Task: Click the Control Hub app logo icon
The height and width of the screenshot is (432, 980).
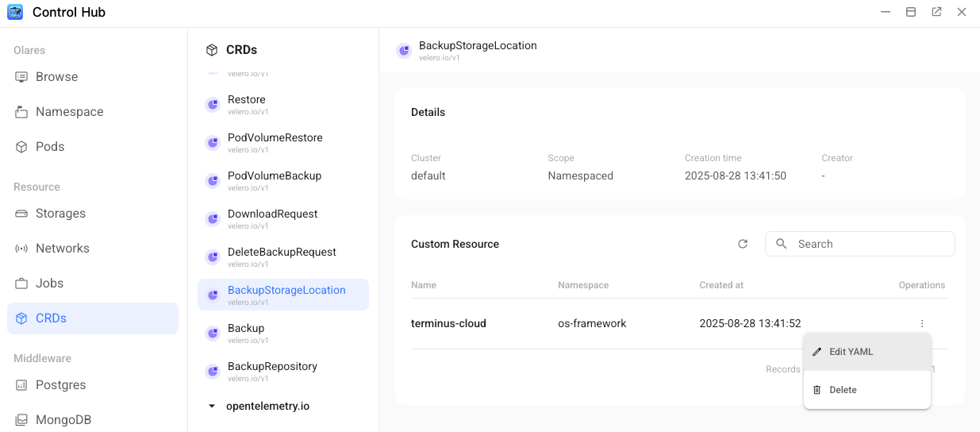Action: point(15,13)
